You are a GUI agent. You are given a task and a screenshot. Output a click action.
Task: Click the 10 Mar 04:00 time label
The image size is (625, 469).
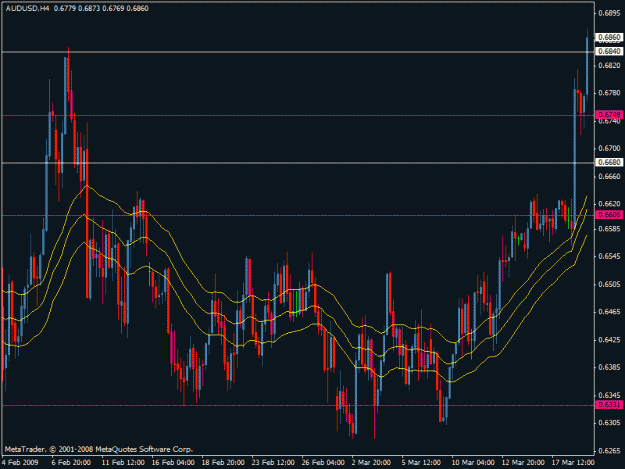click(x=473, y=462)
